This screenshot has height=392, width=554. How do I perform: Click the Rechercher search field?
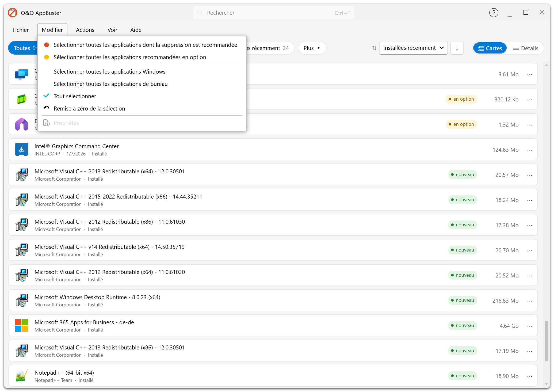[273, 13]
